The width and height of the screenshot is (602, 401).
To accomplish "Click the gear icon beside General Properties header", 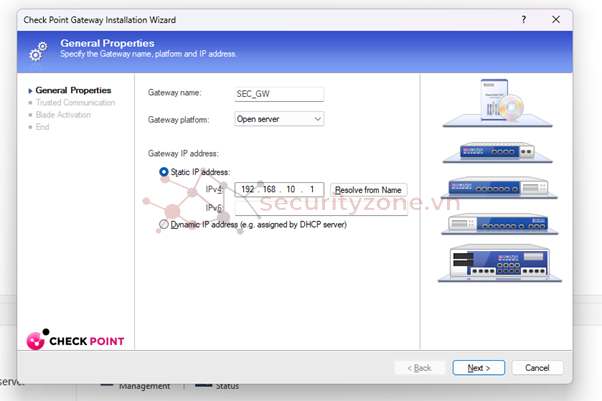I will [x=39, y=50].
